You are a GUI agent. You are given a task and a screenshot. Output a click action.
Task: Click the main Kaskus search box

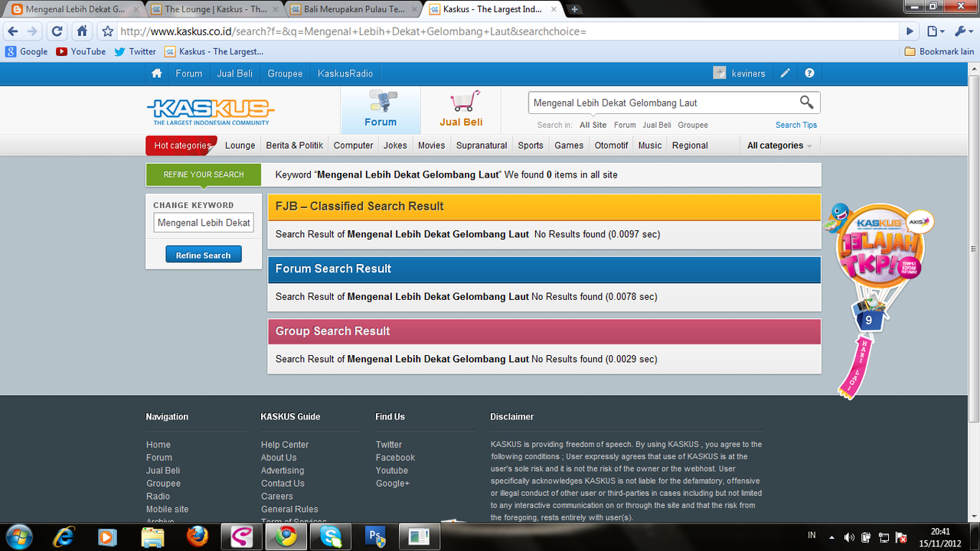[x=662, y=103]
